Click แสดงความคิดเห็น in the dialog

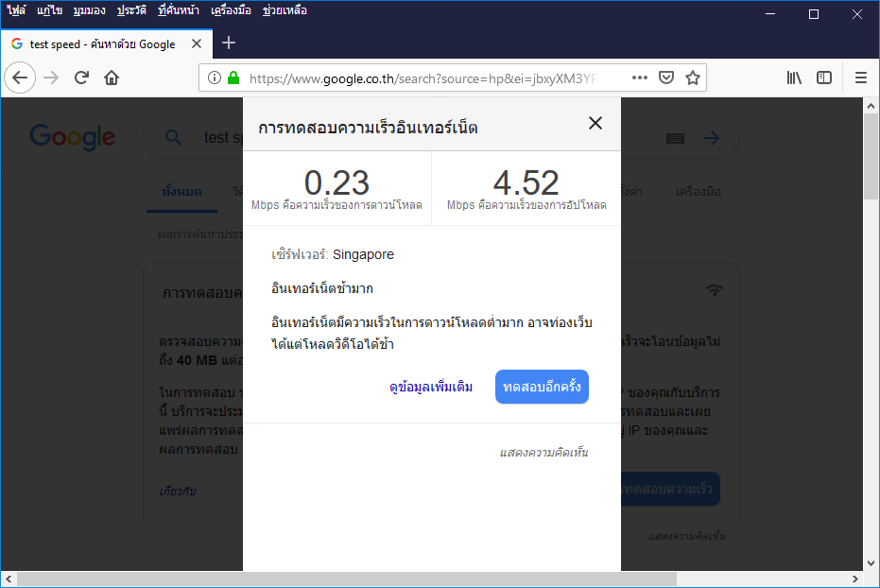click(x=544, y=452)
